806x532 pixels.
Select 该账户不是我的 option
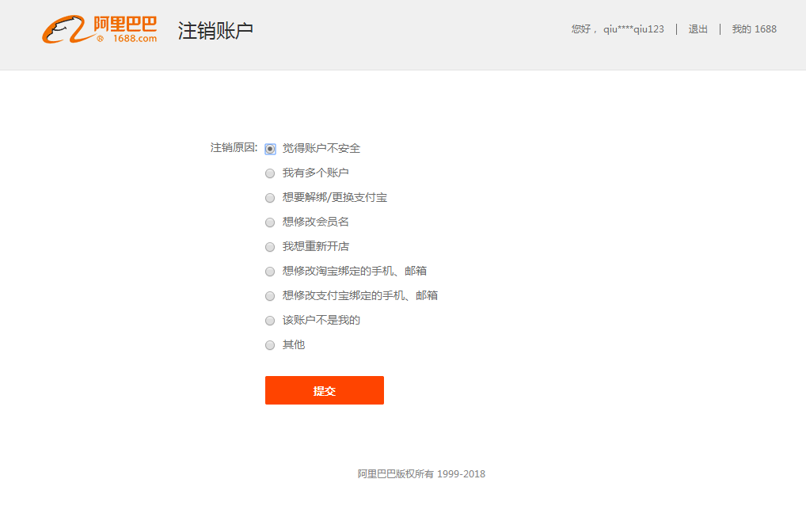(x=270, y=321)
